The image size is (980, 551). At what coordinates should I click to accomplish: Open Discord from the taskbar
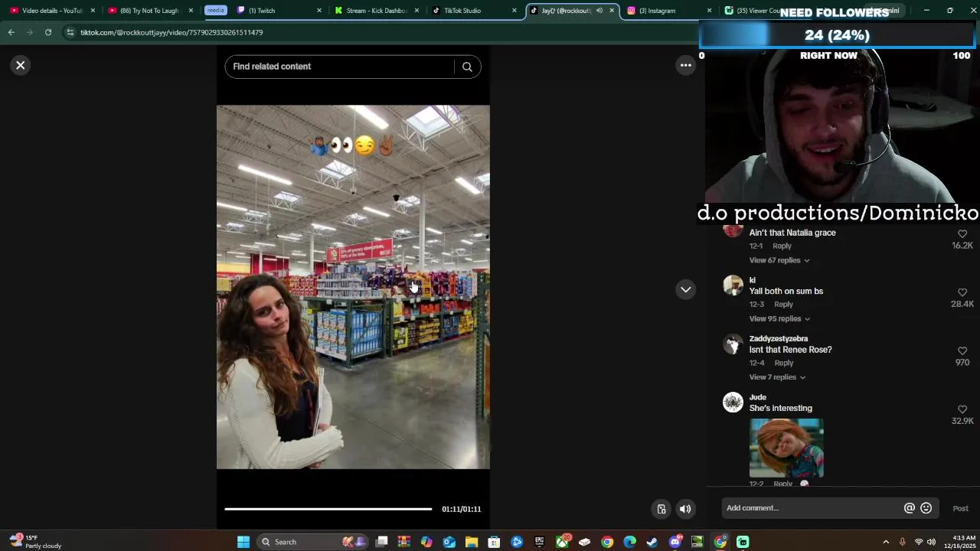675,542
